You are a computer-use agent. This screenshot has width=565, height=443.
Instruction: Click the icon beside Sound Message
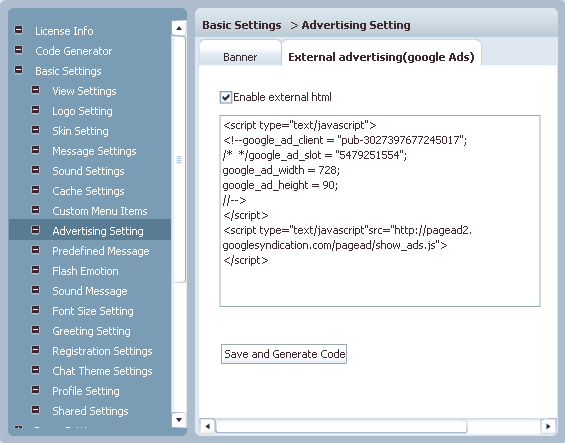(36, 289)
